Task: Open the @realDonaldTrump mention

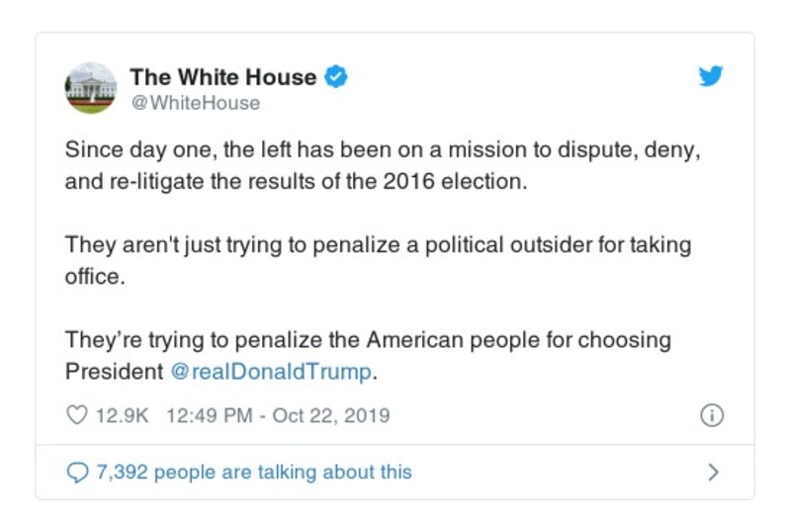Action: pyautogui.click(x=272, y=372)
